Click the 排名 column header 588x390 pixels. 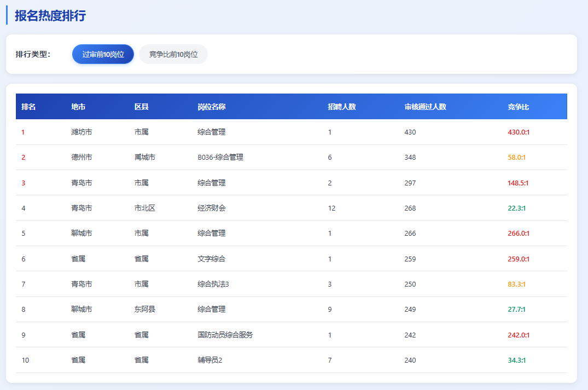[x=28, y=107]
